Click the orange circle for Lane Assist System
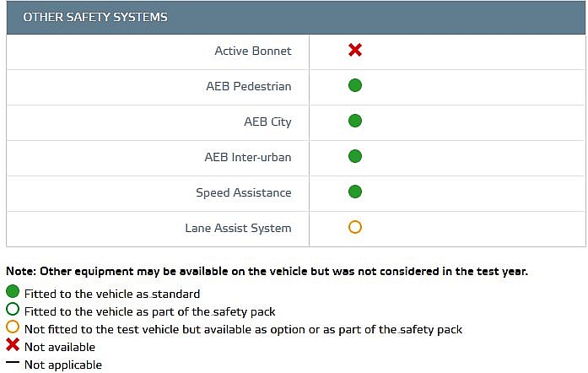The width and height of the screenshot is (588, 373). pos(355,227)
